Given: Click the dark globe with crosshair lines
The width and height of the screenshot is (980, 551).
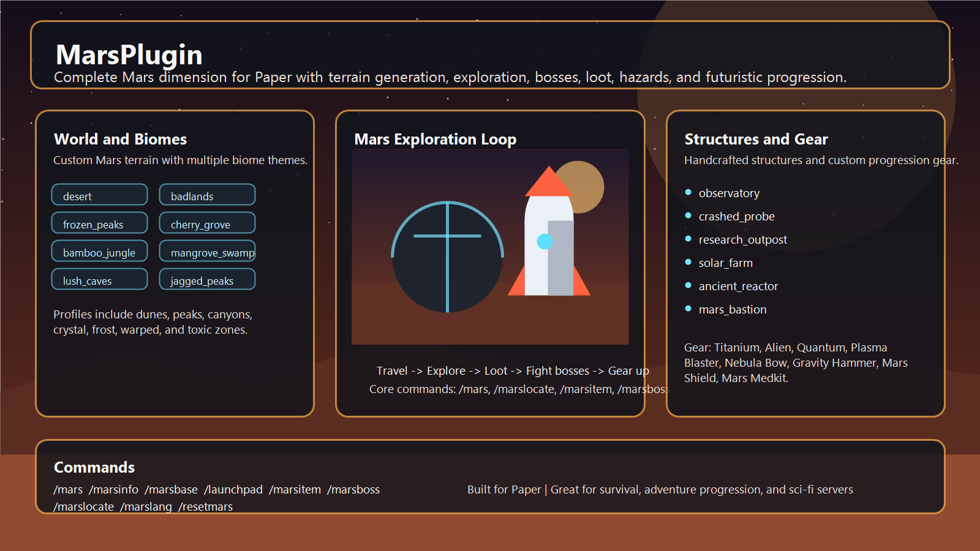Looking at the screenshot, I should (447, 257).
